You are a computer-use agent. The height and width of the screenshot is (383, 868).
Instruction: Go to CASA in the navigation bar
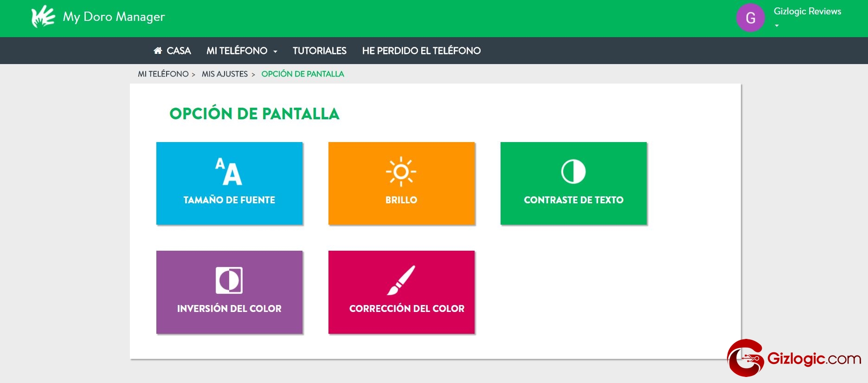[179, 51]
